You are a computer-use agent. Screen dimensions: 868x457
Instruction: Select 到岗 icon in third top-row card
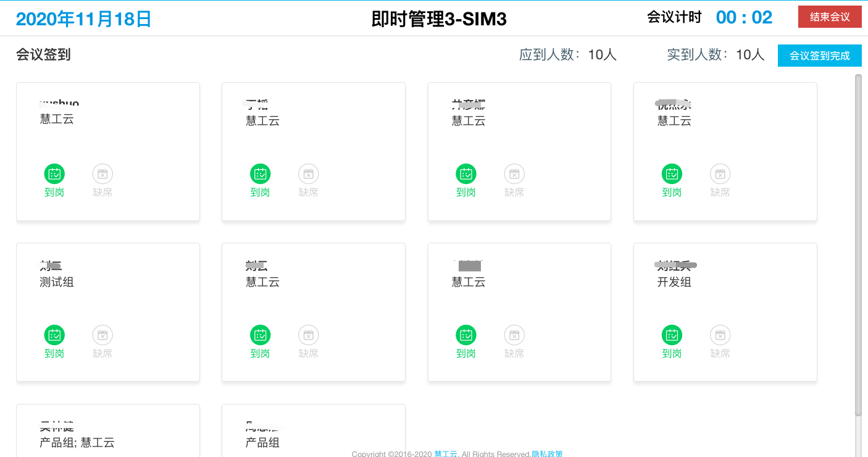(x=466, y=174)
